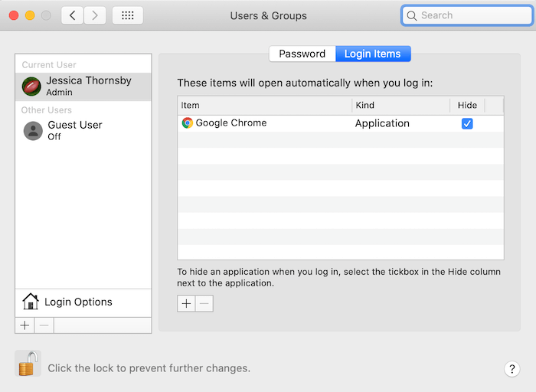Sort by the Item column header
Screen dimensions: 536x392
[x=265, y=105]
